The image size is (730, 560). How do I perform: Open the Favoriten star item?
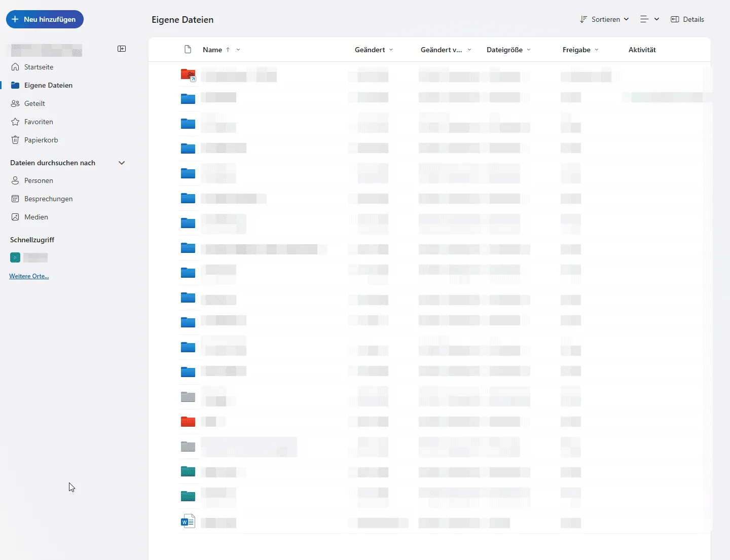(x=39, y=122)
